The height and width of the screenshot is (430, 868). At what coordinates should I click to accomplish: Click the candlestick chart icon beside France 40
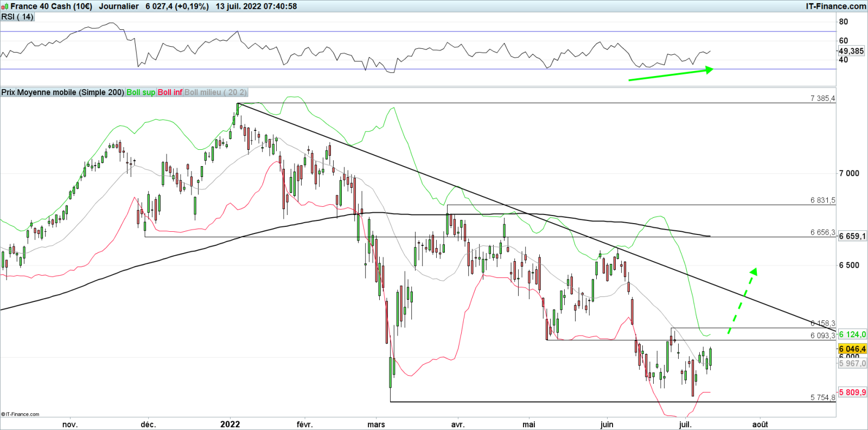tap(5, 7)
